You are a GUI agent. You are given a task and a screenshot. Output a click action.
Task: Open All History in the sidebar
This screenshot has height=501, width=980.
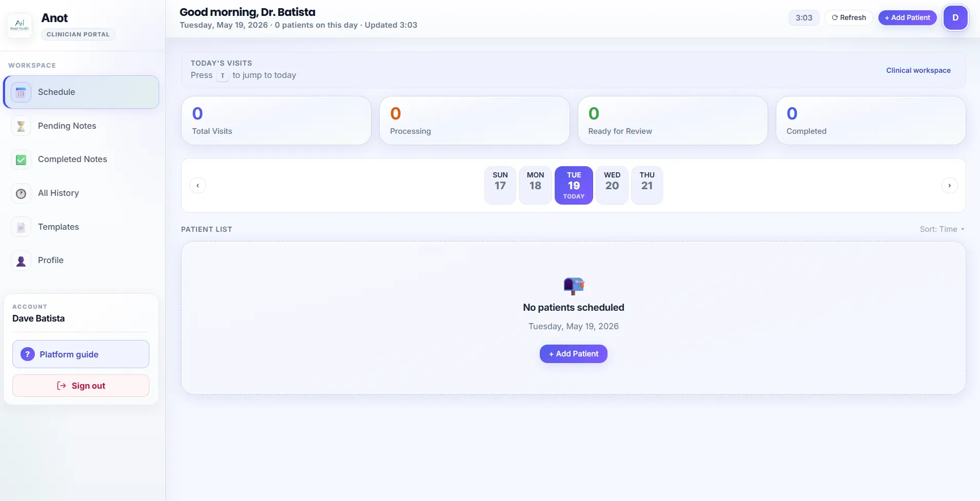pos(81,193)
